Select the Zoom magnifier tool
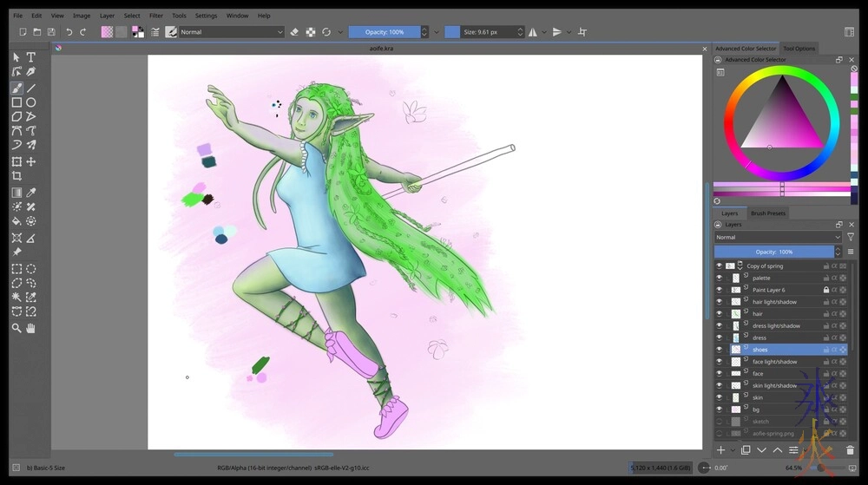 pos(16,328)
